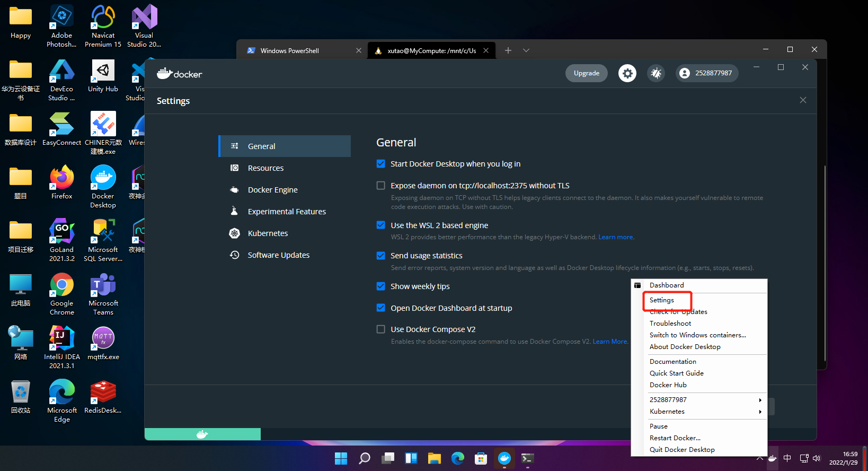Follow the Learn More link for Compose V2
868x471 pixels.
[x=610, y=342]
